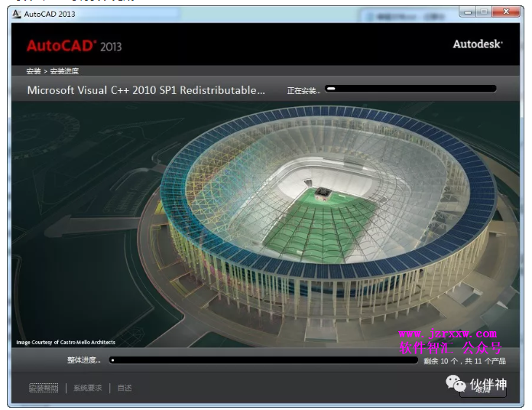Screen dimensions: 532x410
Task: Click the Autodesk logo in the header
Action: tap(478, 44)
